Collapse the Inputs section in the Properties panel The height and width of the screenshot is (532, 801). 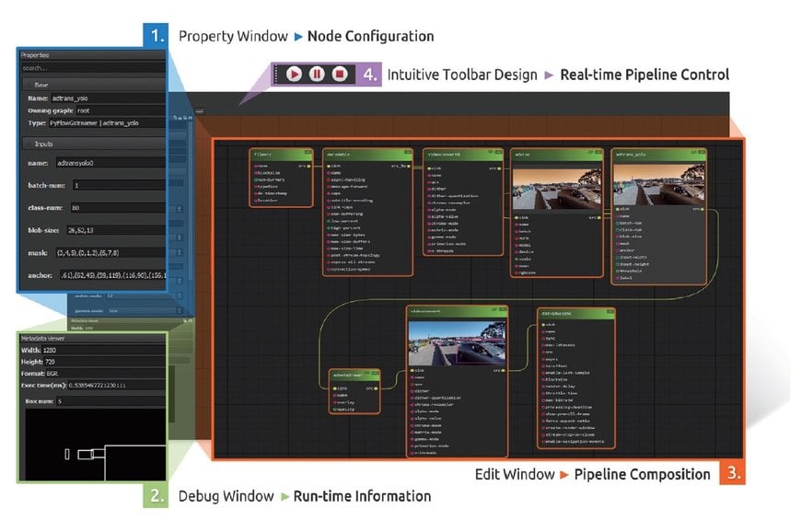coord(43,144)
